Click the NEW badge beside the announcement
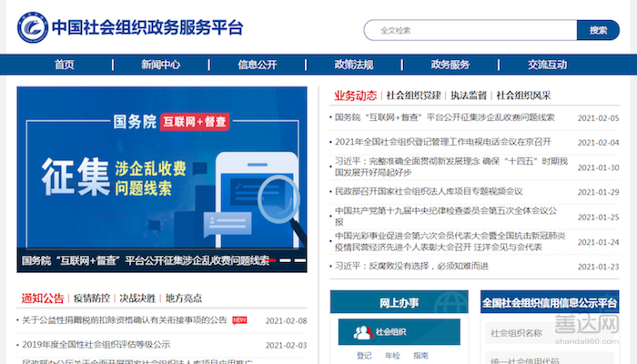The width and height of the screenshot is (637, 364). (x=239, y=320)
